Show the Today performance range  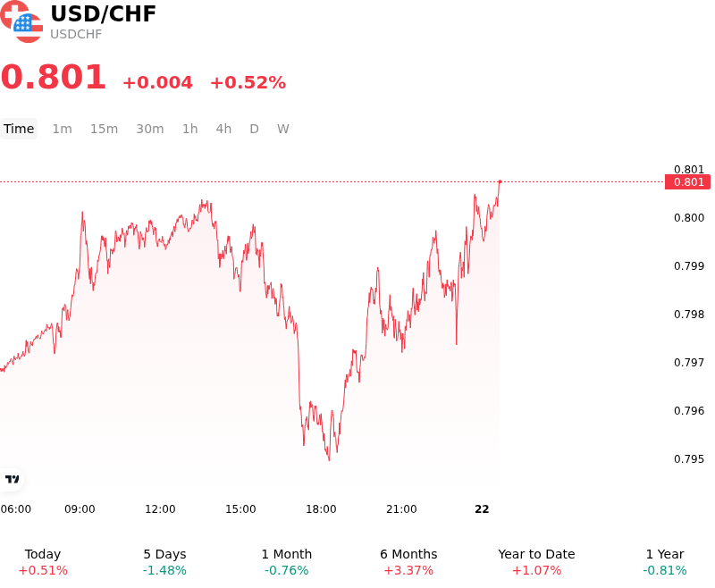tap(43, 562)
